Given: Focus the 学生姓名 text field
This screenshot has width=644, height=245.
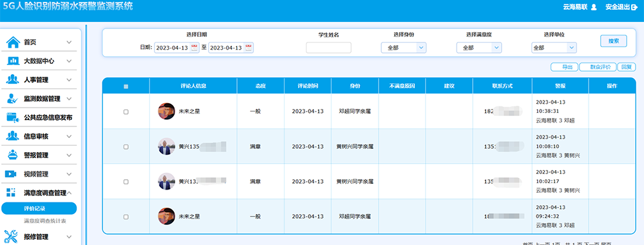Looking at the screenshot, I should [328, 48].
